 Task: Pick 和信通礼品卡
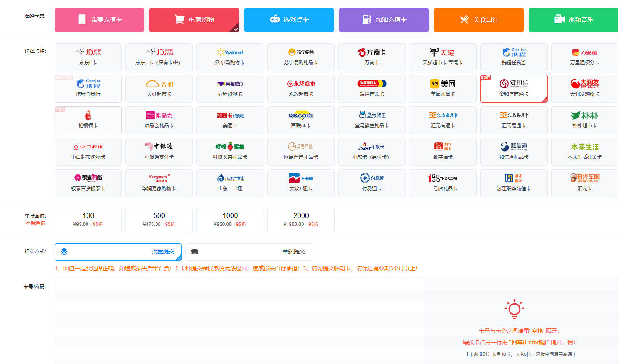pos(514,152)
